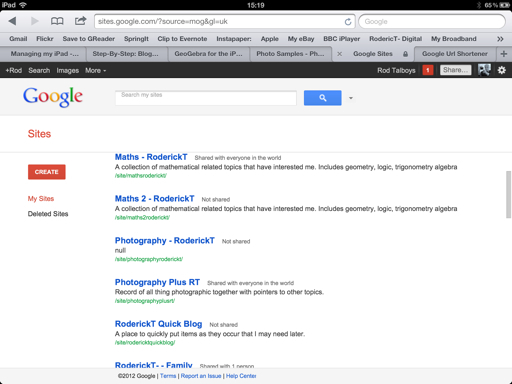Click Search in Google bar
The width and height of the screenshot is (512, 384).
(39, 71)
